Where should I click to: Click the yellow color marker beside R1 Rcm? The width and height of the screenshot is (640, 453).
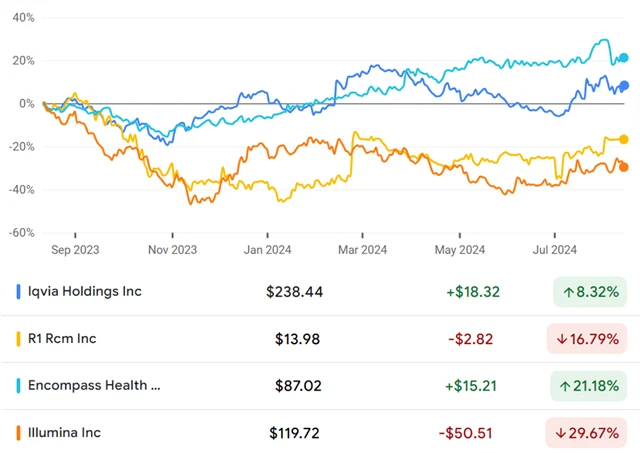click(20, 339)
